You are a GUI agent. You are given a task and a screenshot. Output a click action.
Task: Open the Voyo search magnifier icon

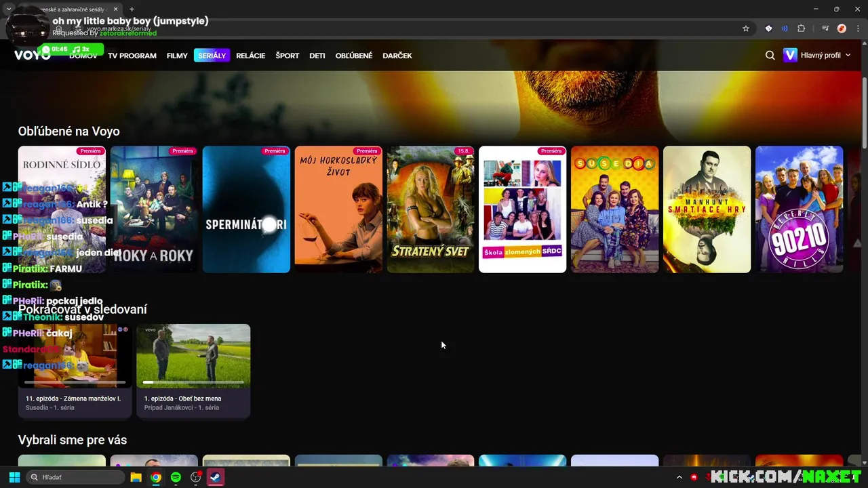tap(770, 56)
